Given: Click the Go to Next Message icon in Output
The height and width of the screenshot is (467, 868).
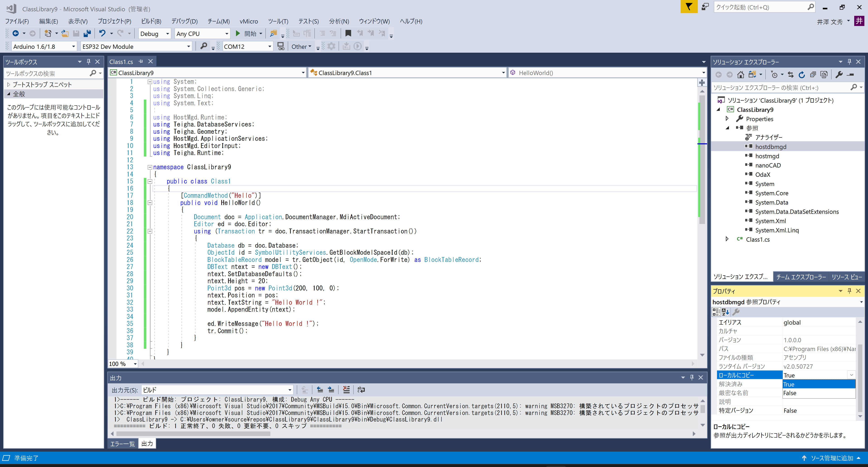Looking at the screenshot, I should point(331,390).
